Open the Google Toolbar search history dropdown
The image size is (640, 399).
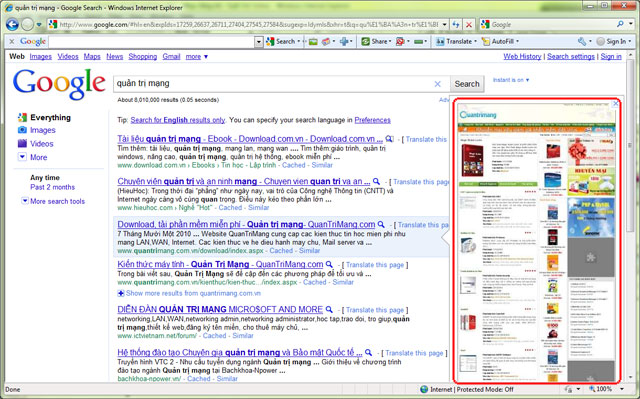pyautogui.click(x=258, y=42)
